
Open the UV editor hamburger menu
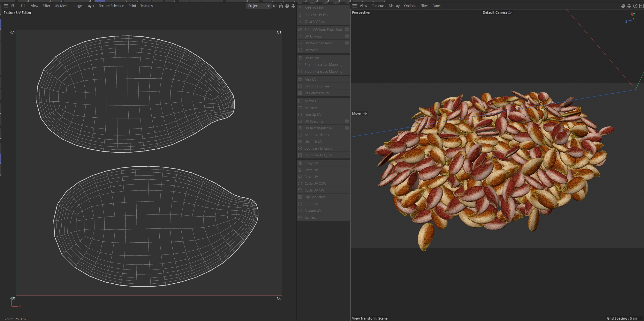point(6,6)
